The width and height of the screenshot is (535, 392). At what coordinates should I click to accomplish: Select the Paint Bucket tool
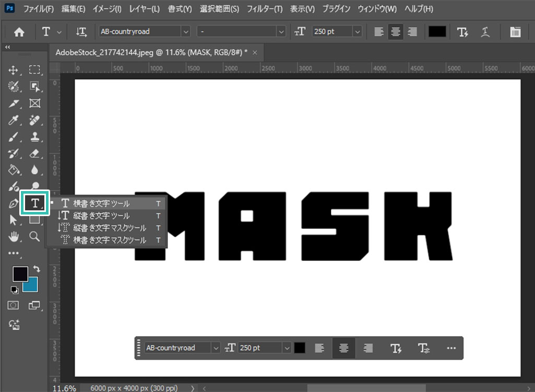tap(13, 170)
